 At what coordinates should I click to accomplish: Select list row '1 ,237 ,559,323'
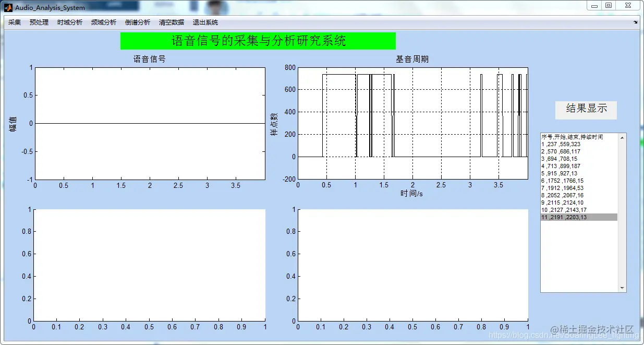(579, 144)
